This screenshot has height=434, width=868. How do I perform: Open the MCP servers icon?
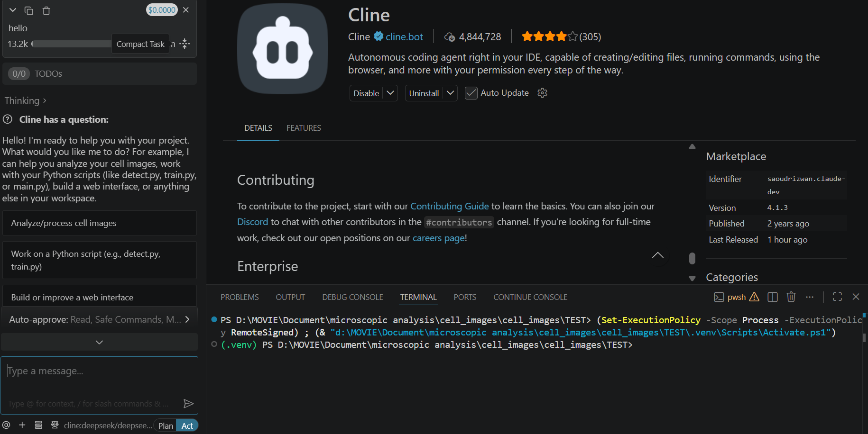[38, 425]
